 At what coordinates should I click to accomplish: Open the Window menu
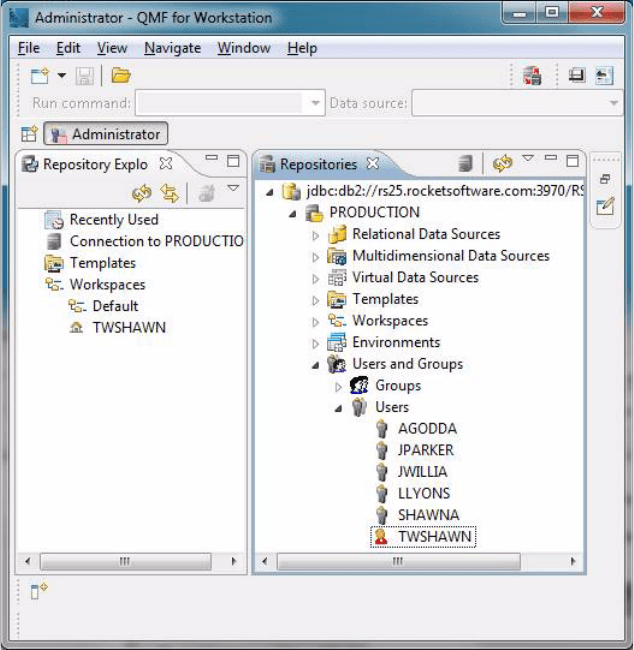coord(244,48)
